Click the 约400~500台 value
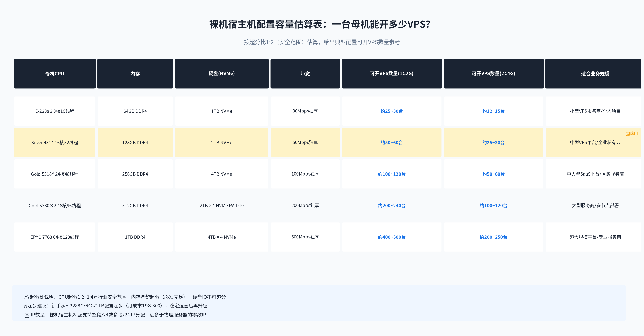644x336 pixels. (392, 237)
